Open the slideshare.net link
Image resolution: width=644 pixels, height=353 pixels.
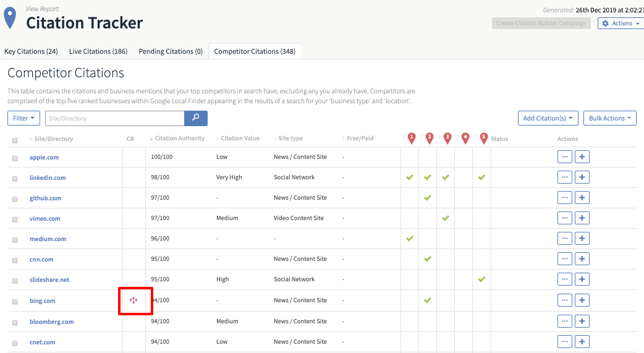point(49,280)
